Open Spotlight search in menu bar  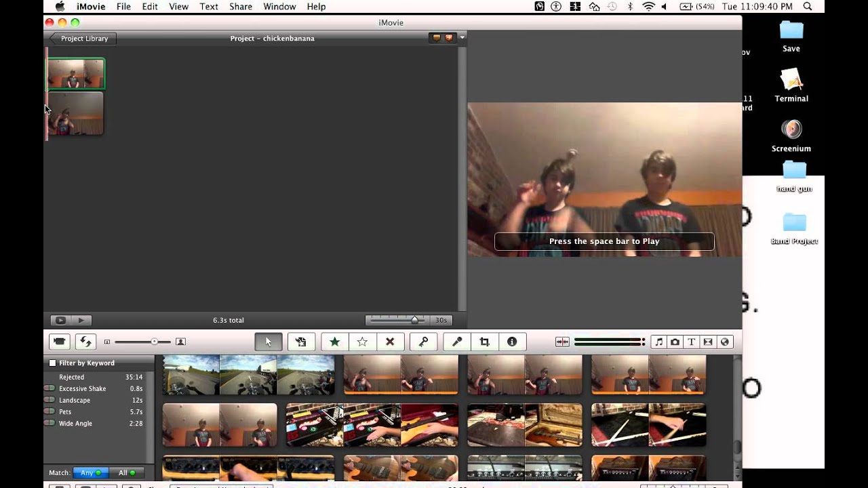807,6
